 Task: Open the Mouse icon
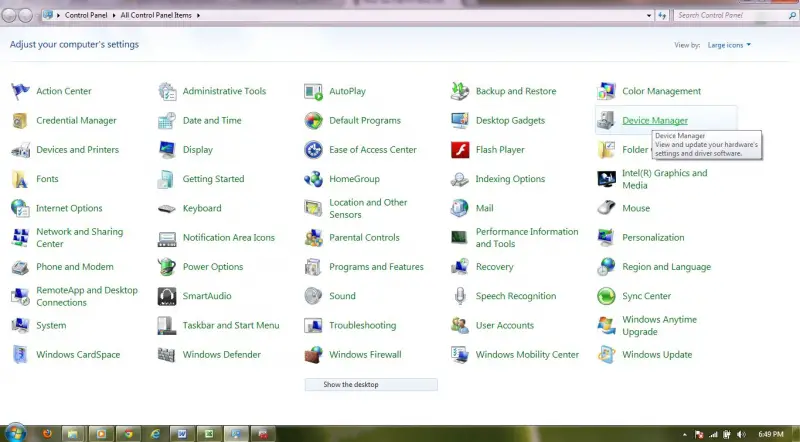606,208
